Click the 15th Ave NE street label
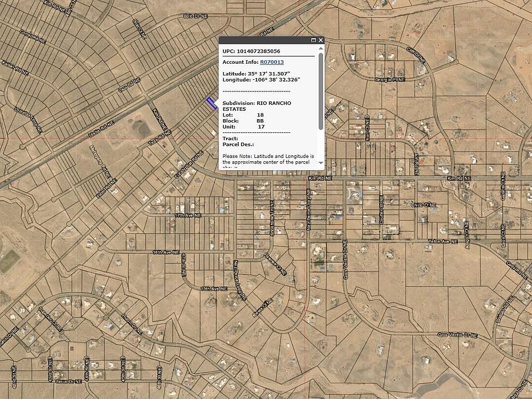 point(214,289)
